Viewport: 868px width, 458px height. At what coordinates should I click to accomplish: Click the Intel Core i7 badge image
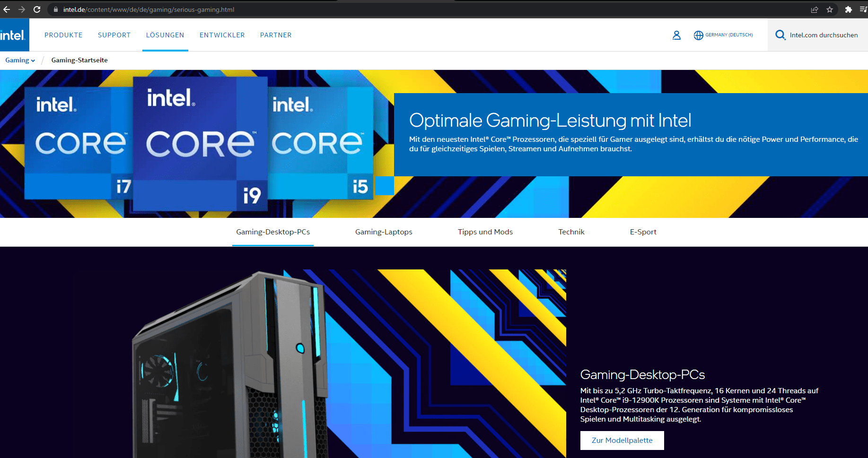(79, 143)
